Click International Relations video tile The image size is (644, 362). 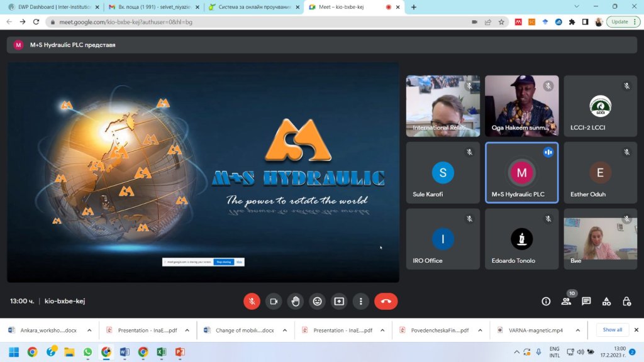tap(443, 106)
